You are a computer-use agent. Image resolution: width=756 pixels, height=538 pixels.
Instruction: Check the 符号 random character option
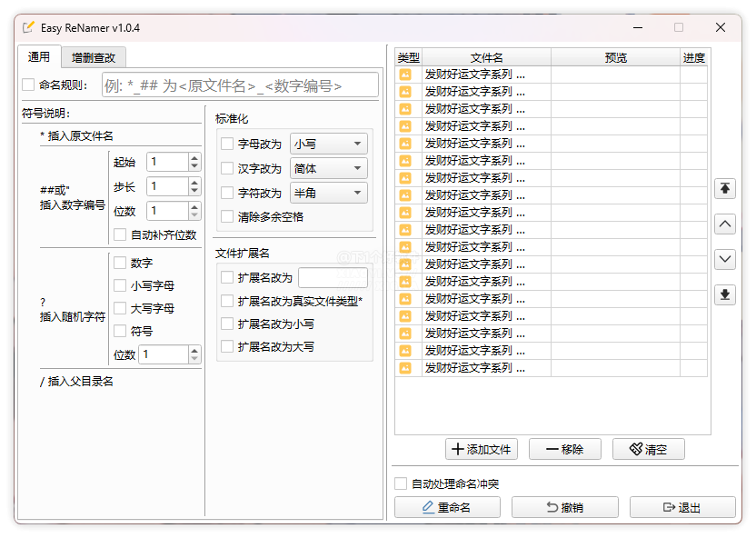tap(120, 331)
